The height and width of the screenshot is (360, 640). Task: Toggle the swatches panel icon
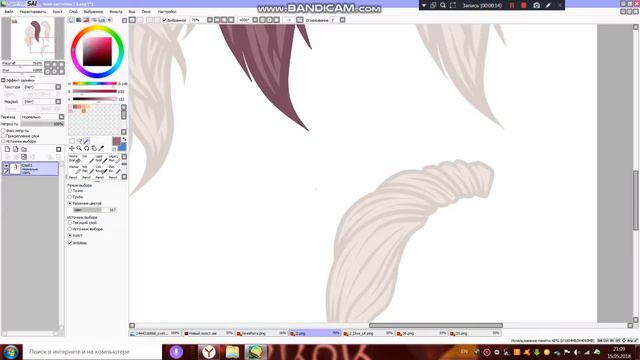(x=102, y=20)
